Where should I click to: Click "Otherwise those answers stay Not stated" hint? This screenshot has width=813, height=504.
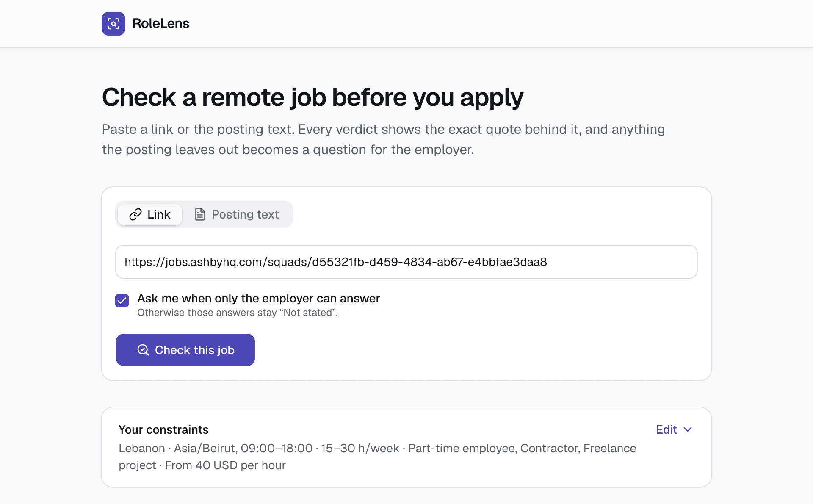238,313
